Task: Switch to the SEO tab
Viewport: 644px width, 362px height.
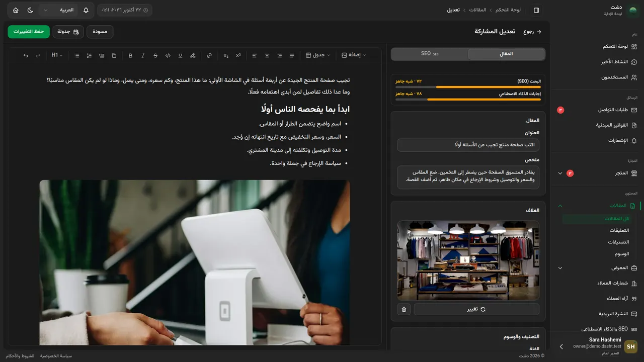Action: pos(430,54)
